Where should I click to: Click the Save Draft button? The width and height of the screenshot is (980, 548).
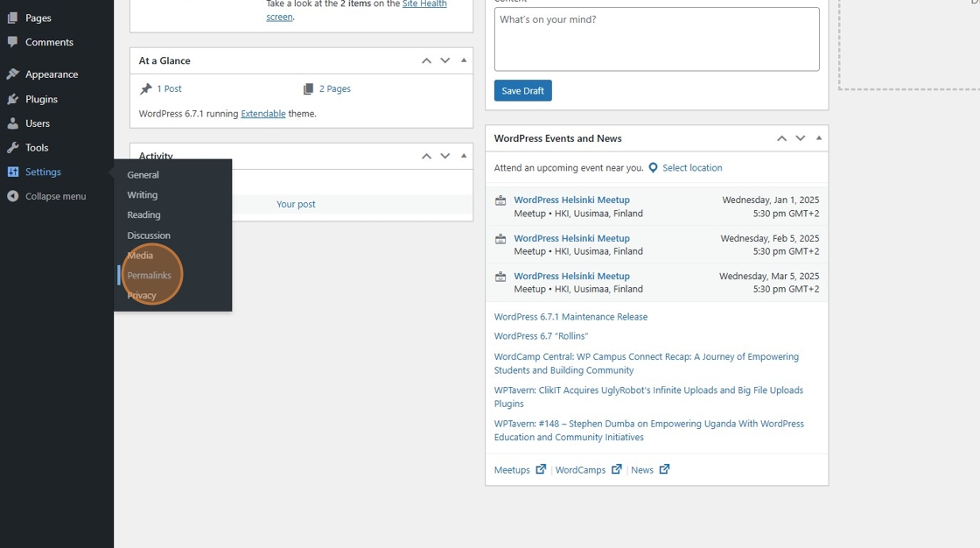click(523, 91)
